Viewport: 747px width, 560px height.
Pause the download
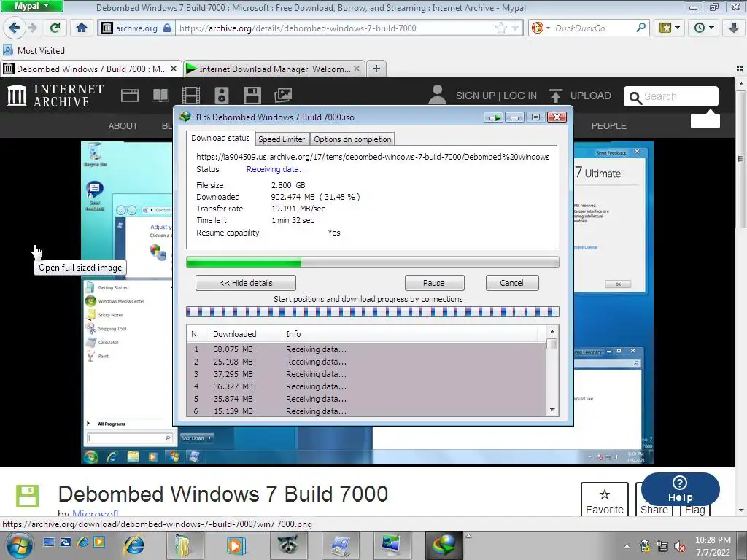coord(433,283)
